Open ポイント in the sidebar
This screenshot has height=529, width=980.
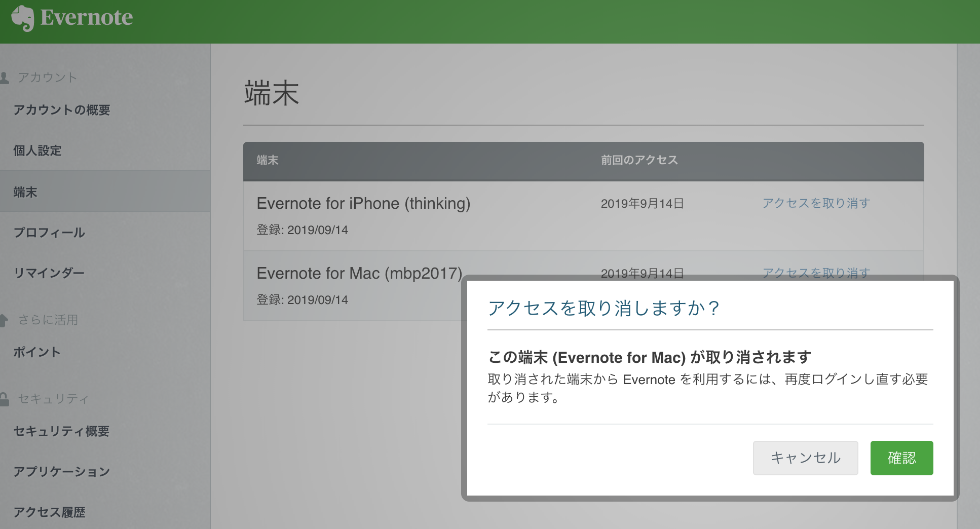[37, 352]
